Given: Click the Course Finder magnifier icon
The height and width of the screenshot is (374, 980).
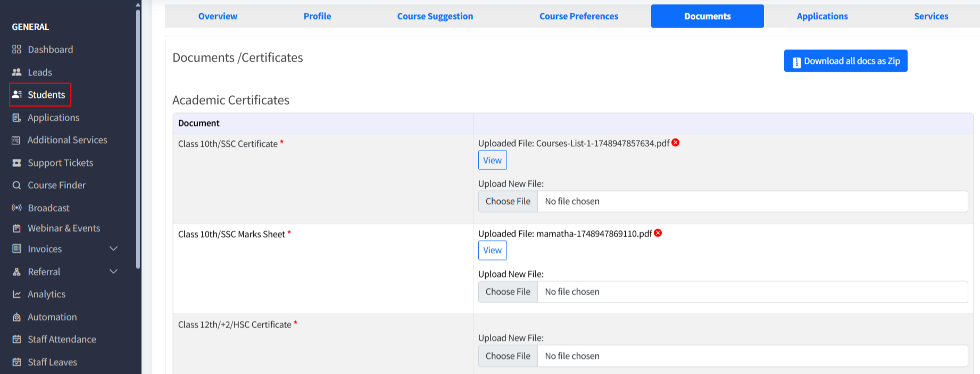Looking at the screenshot, I should click(x=16, y=185).
